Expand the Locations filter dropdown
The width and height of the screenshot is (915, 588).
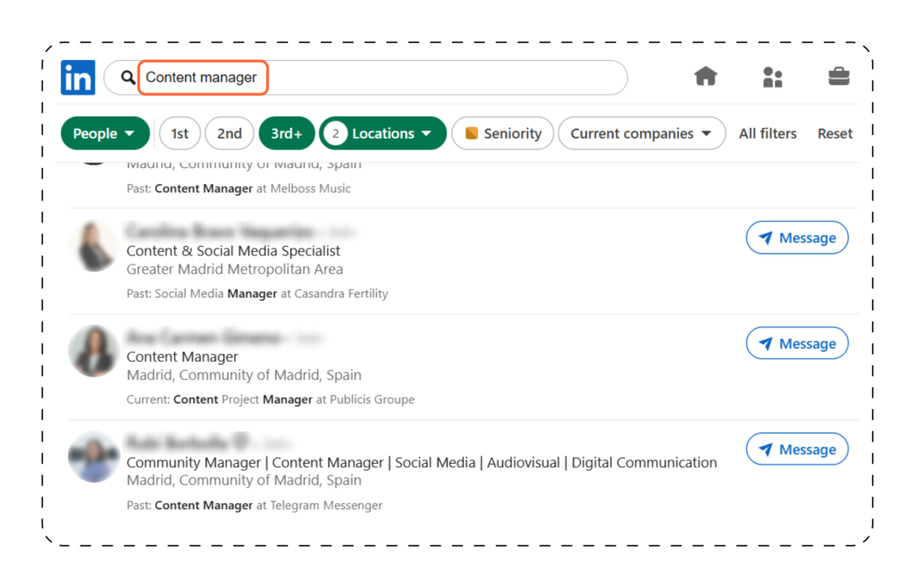(x=382, y=133)
